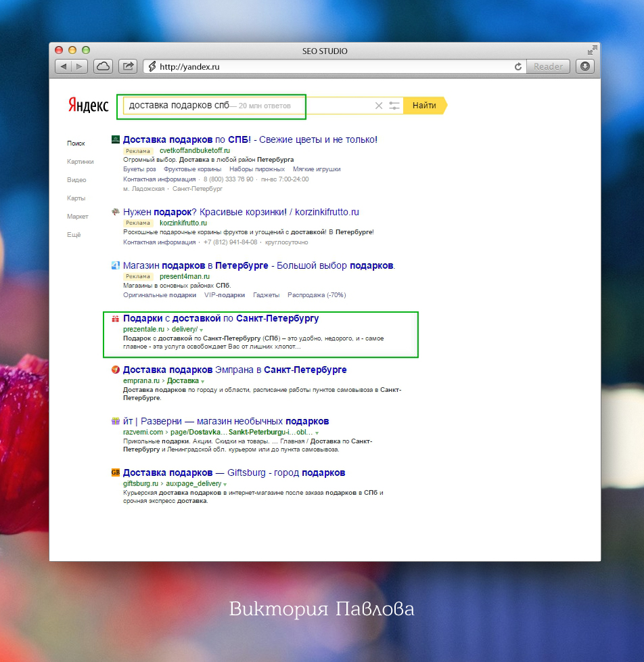Click the Найти search button
This screenshot has width=644, height=662.
pos(424,106)
